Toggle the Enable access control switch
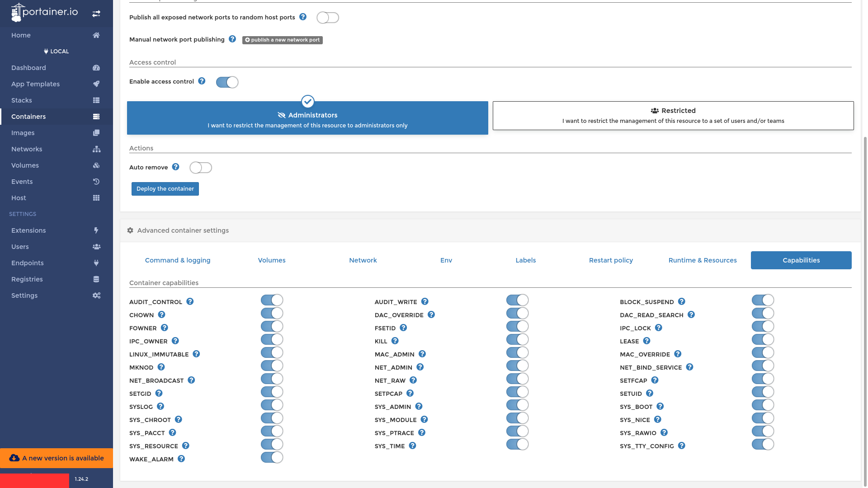The image size is (868, 488). pyautogui.click(x=227, y=82)
